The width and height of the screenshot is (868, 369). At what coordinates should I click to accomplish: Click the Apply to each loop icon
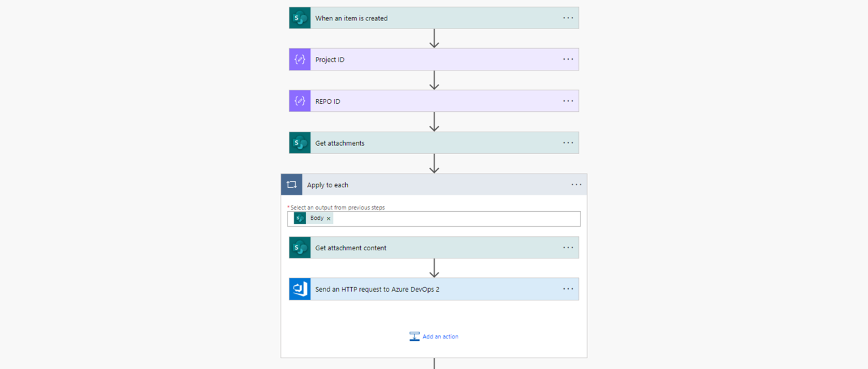(292, 184)
